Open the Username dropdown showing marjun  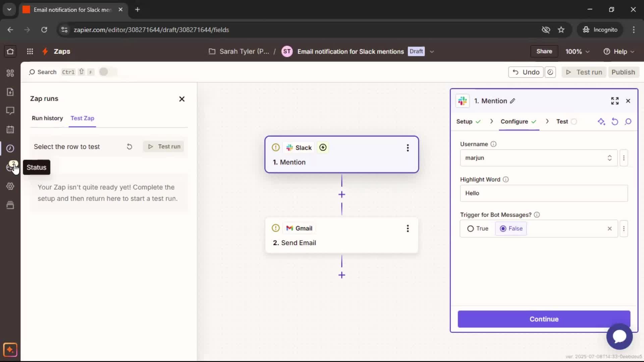(x=538, y=158)
